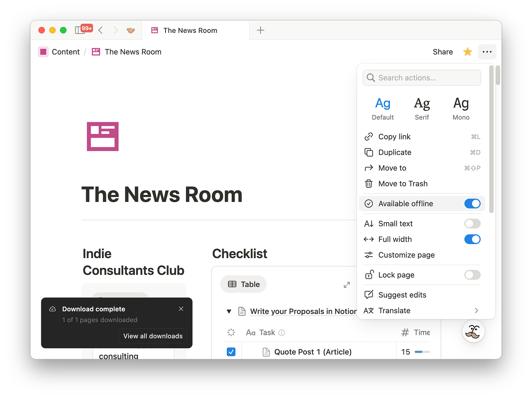Toggle the favorite star icon

click(468, 52)
